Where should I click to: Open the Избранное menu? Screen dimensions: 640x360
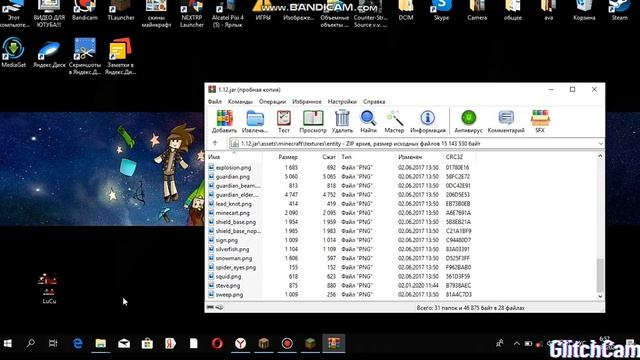307,102
